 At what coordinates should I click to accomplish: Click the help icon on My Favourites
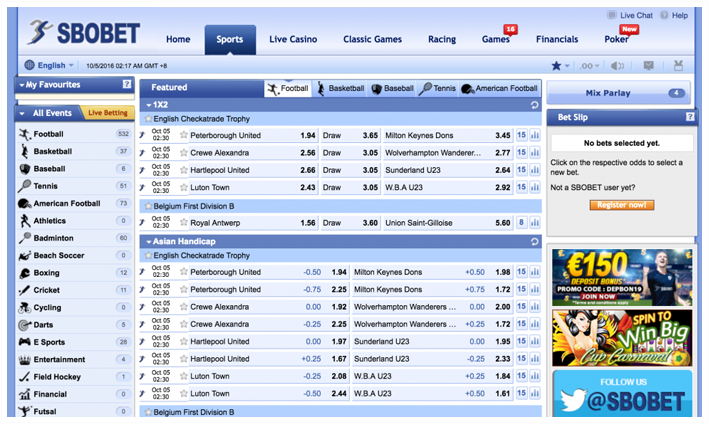tap(127, 85)
